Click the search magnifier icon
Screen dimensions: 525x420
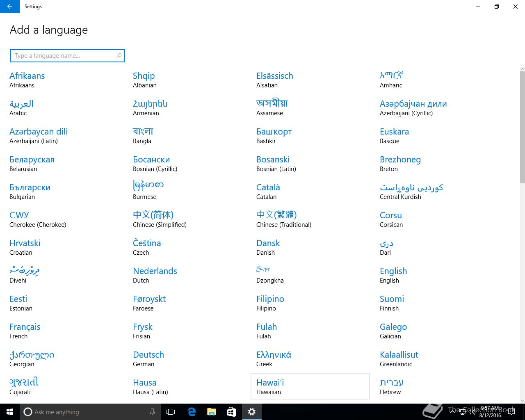pos(119,56)
